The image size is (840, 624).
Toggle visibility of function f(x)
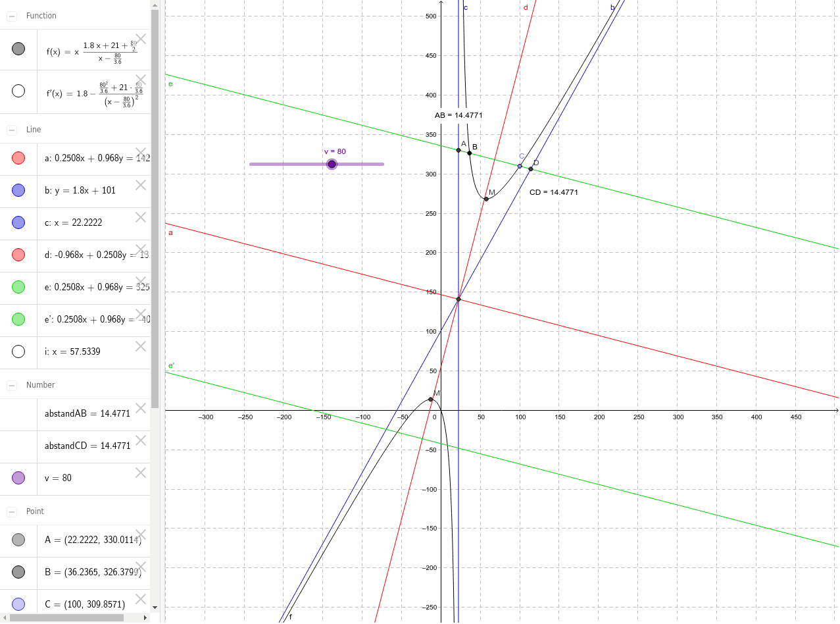(18, 48)
